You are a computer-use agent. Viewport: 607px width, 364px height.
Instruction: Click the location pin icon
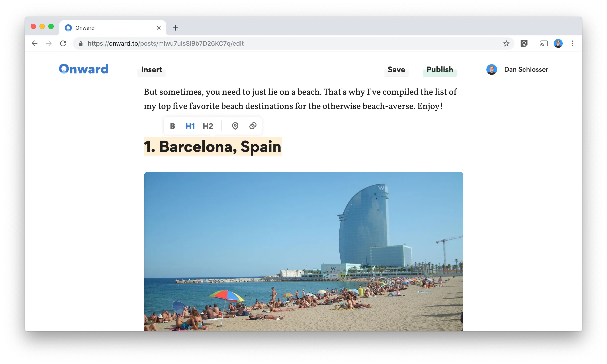point(235,126)
